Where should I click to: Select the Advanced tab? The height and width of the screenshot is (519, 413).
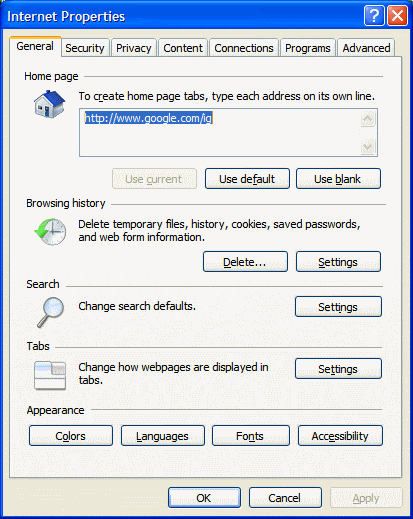(x=366, y=48)
